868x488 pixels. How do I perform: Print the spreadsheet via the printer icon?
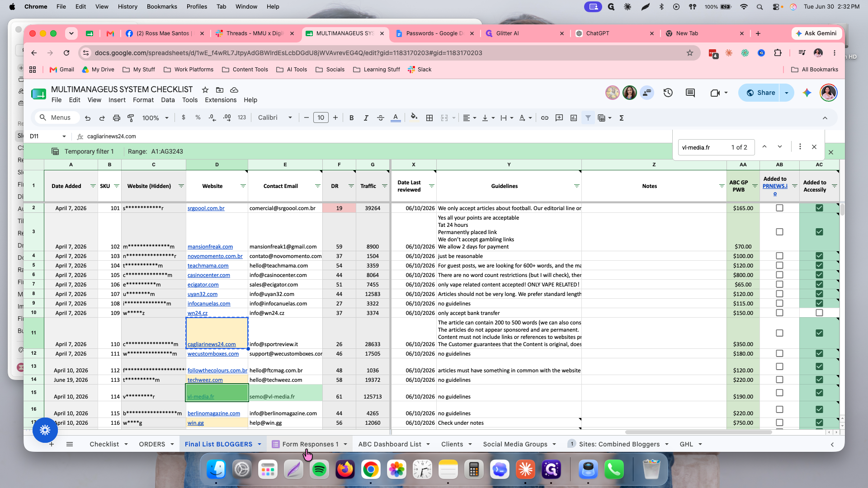point(116,118)
